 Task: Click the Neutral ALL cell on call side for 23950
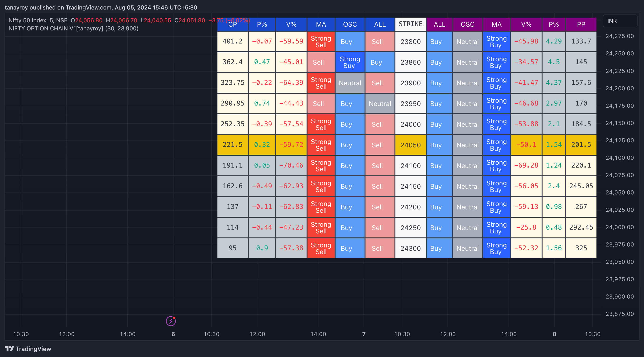tap(380, 103)
